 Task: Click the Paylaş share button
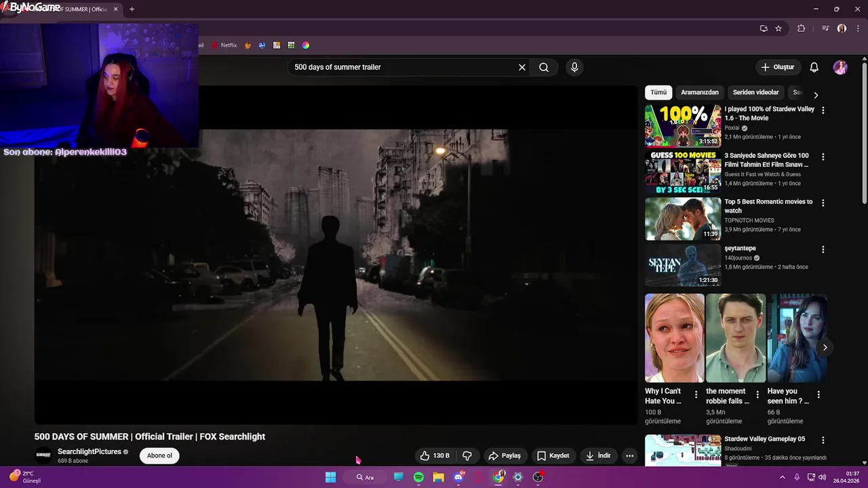pos(505,455)
